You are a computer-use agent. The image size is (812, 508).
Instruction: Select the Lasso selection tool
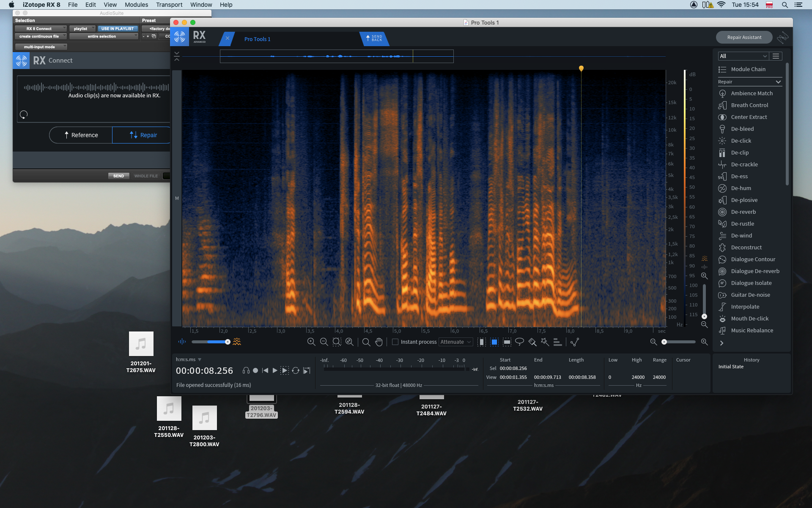click(x=520, y=342)
